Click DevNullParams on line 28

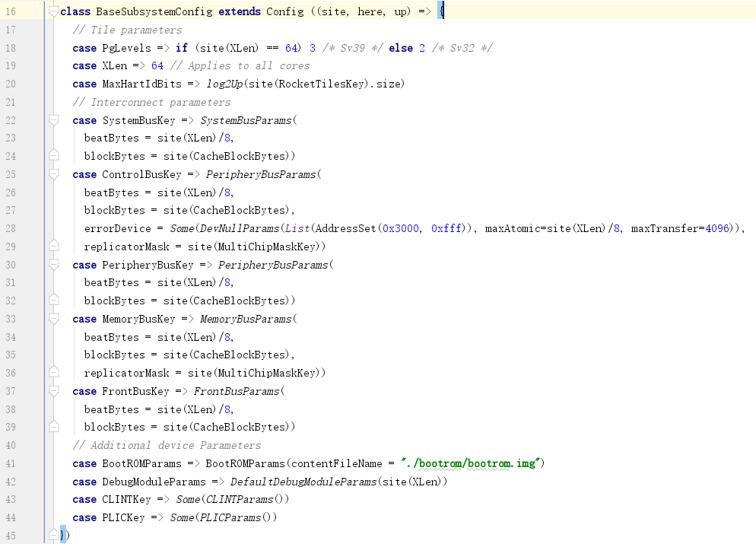(x=240, y=228)
